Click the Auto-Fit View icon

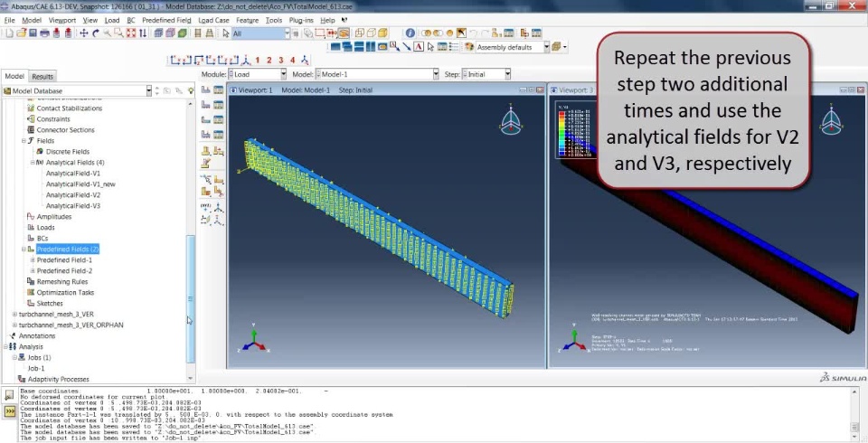tap(131, 33)
